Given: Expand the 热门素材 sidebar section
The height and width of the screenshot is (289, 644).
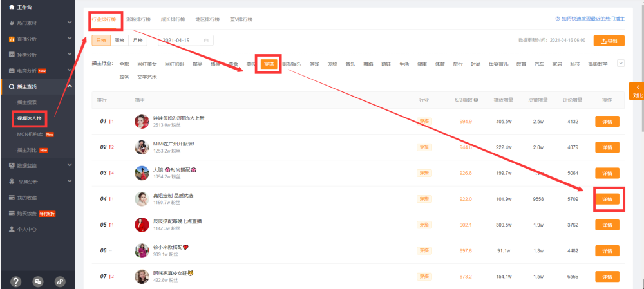Looking at the screenshot, I should (70, 23).
